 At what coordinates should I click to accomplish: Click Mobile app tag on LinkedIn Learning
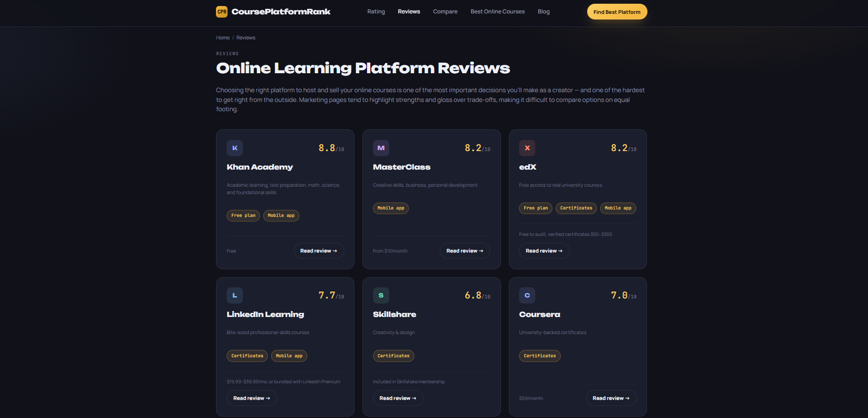click(x=289, y=356)
